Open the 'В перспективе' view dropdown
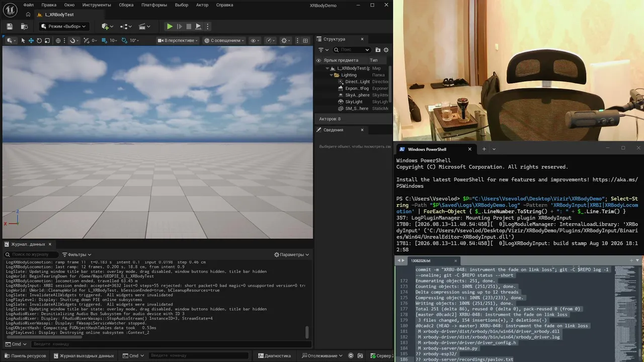644x362 pixels. click(x=178, y=40)
